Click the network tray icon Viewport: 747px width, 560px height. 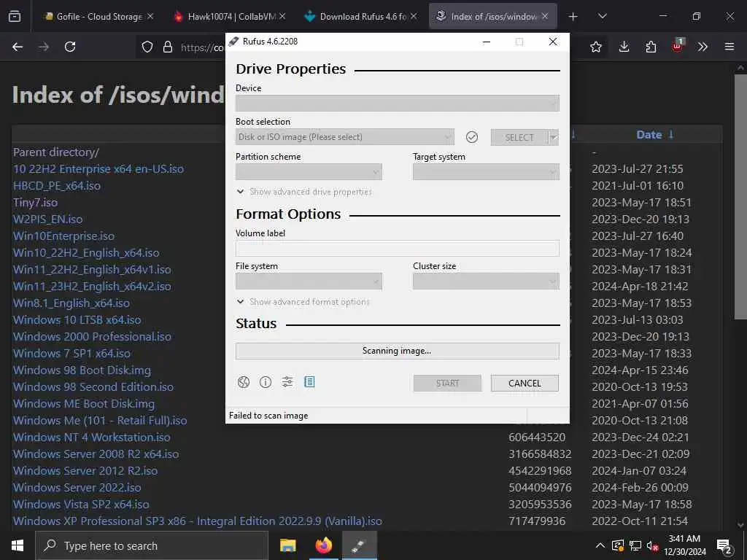(x=635, y=545)
